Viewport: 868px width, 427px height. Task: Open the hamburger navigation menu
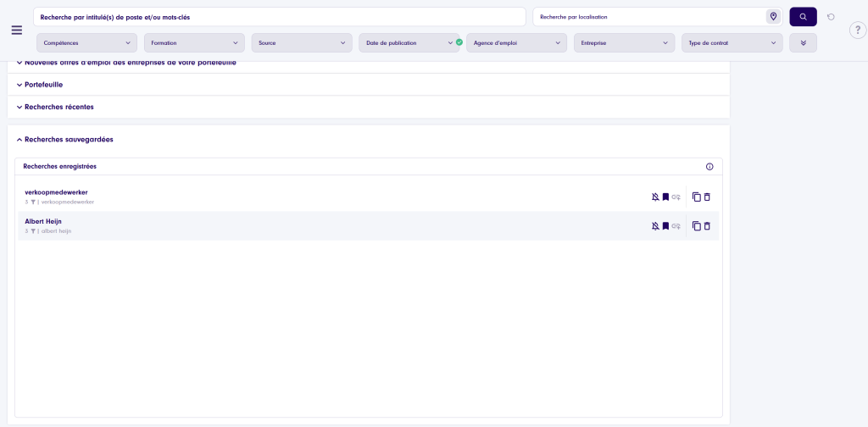16,30
